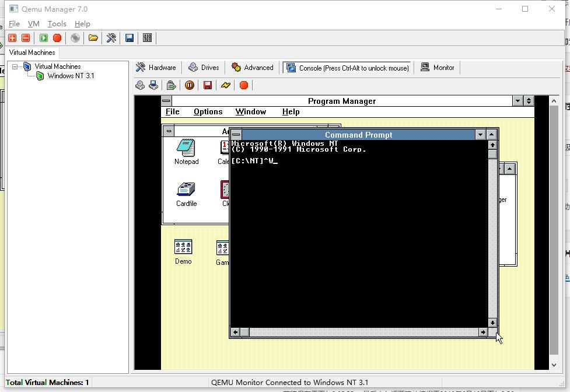Screen dimensions: 570x392
Task: Click the brown pause button in console toolbar
Action: tap(190, 85)
